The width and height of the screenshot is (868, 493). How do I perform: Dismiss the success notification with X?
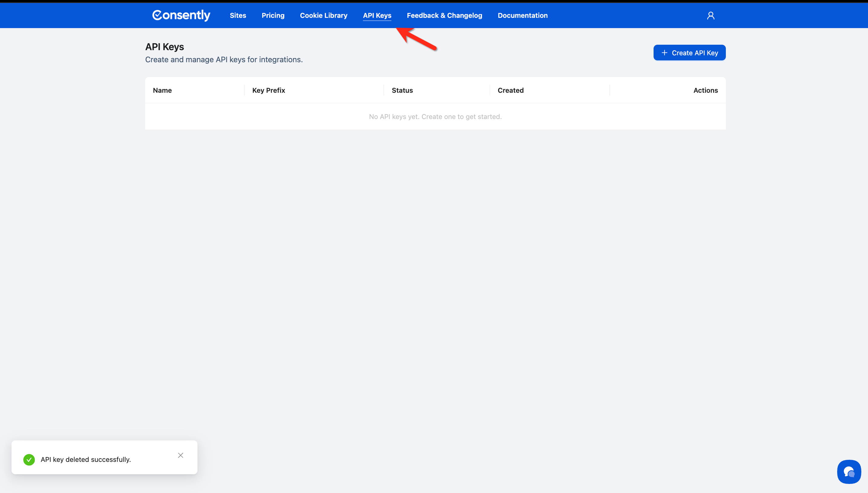pyautogui.click(x=180, y=455)
